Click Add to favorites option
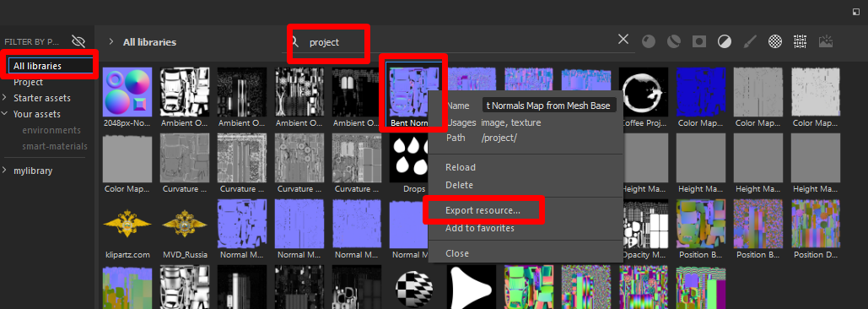 tap(480, 228)
